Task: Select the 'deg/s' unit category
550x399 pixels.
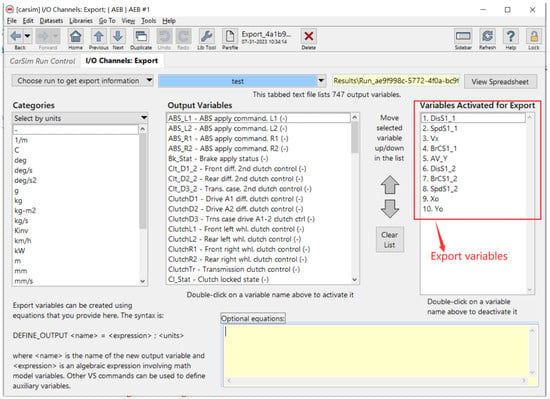Action: tap(23, 170)
